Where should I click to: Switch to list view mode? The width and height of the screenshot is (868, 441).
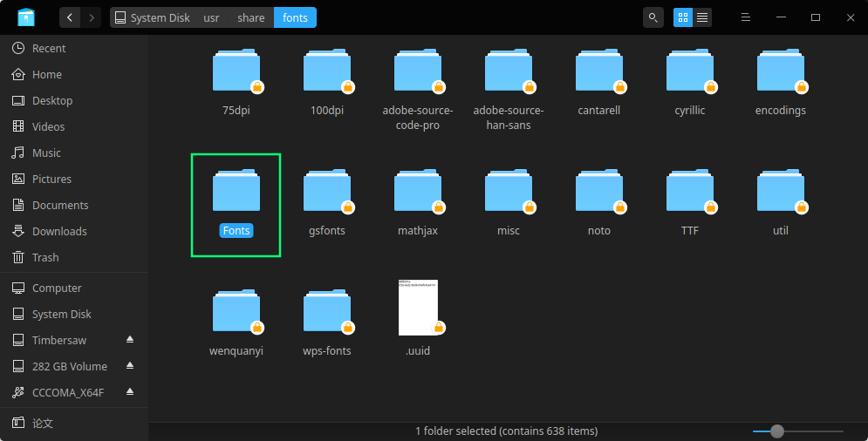coord(702,17)
